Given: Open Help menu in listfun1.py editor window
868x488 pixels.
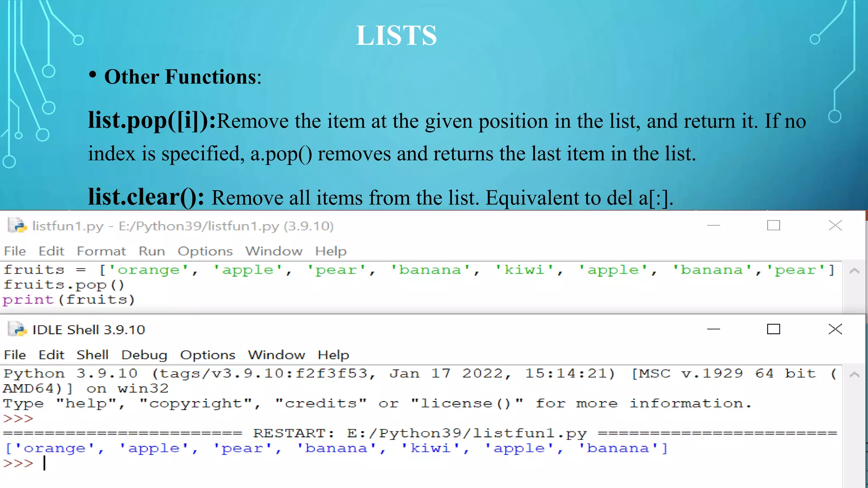Looking at the screenshot, I should click(331, 251).
